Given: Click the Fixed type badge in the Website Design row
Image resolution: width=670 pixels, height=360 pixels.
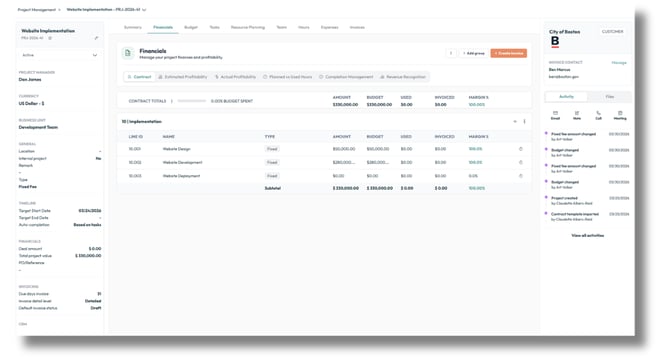Looking at the screenshot, I should [272, 149].
